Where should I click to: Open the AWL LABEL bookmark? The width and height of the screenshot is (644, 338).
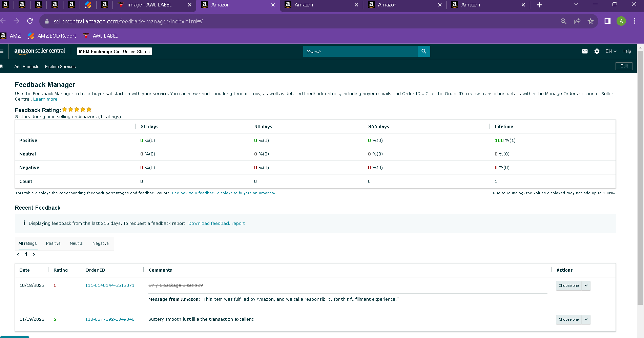(100, 36)
